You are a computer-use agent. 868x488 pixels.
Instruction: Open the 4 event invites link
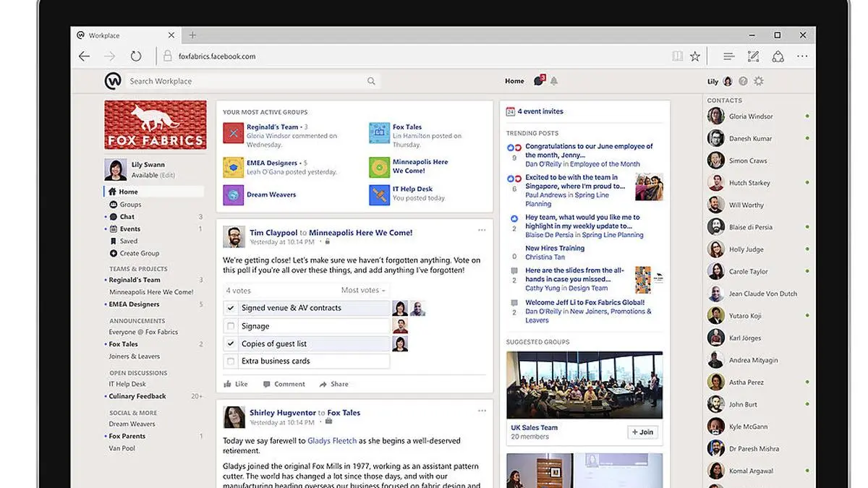click(x=540, y=111)
